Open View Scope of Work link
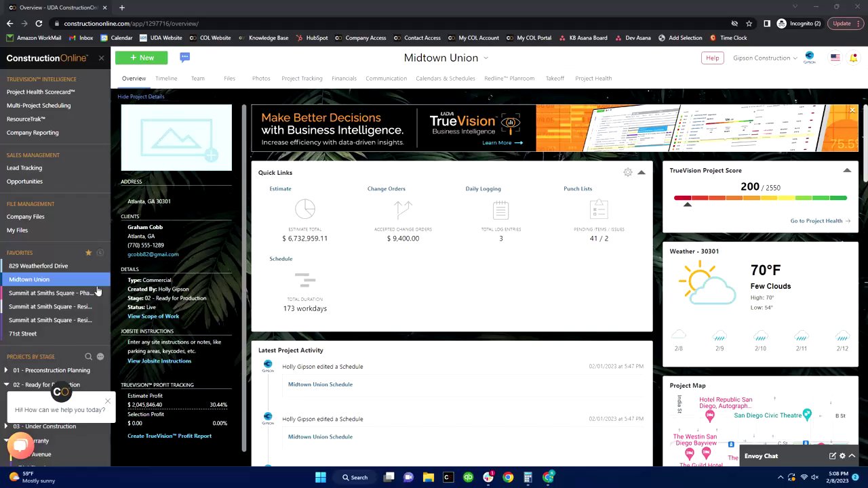Viewport: 868px width, 488px height. point(153,316)
